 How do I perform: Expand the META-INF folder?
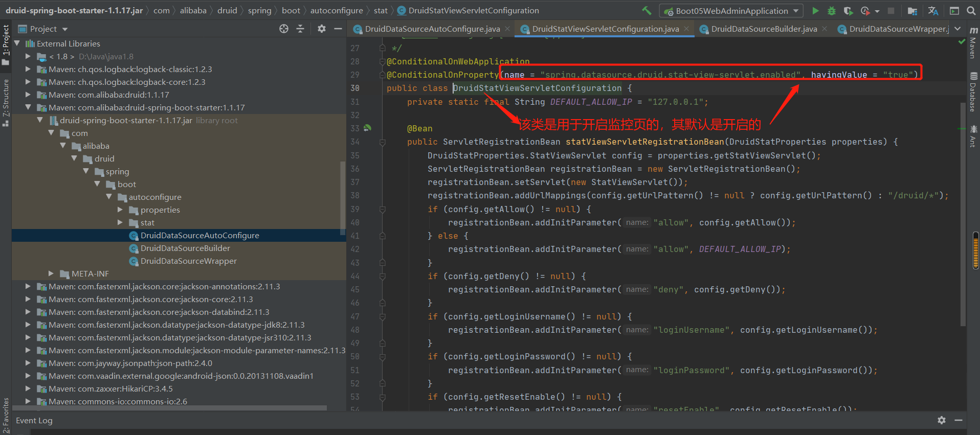pos(51,273)
